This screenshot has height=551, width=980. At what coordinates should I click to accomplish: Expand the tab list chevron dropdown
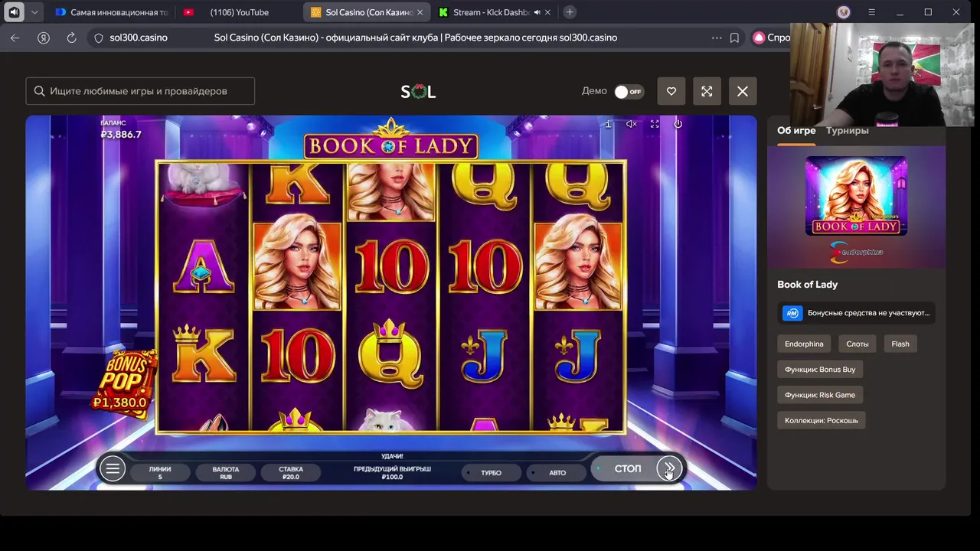click(x=34, y=12)
